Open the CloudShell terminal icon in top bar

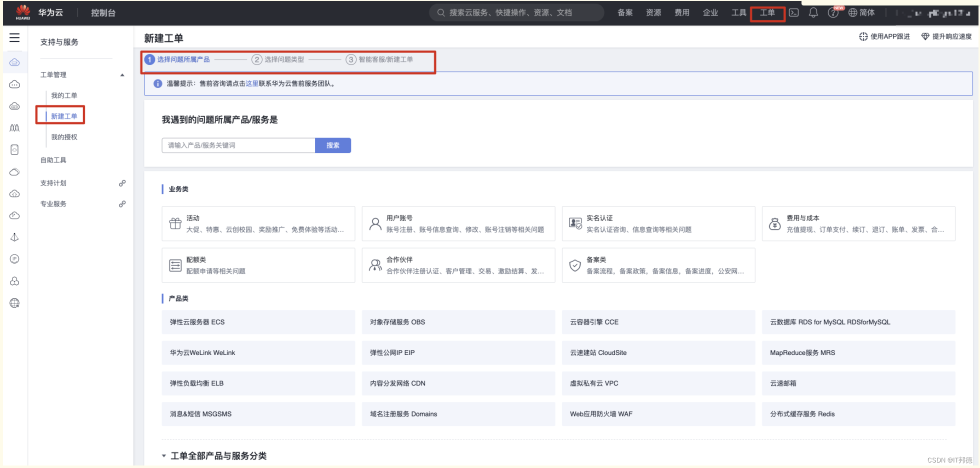[x=794, y=12]
